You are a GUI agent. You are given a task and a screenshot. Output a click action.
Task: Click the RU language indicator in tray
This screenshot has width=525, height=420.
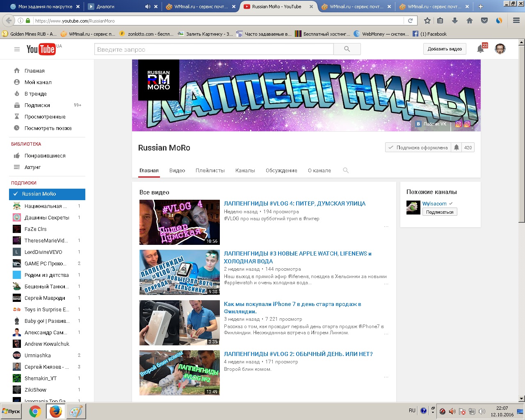click(412, 410)
